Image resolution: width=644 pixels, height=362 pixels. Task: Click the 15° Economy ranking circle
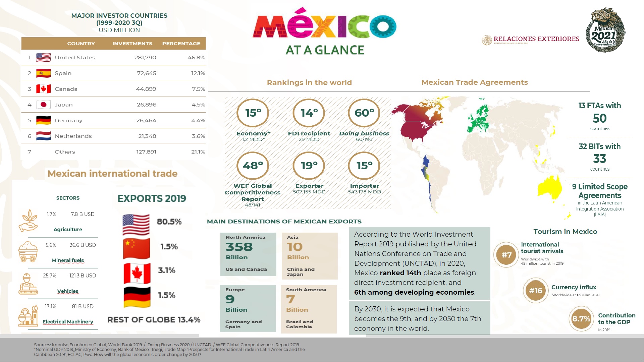[253, 113]
